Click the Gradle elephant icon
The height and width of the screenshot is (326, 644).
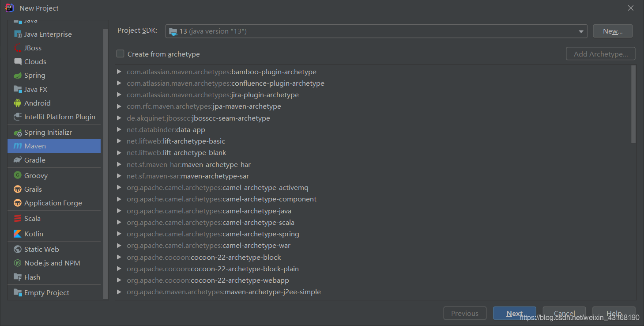click(x=18, y=160)
